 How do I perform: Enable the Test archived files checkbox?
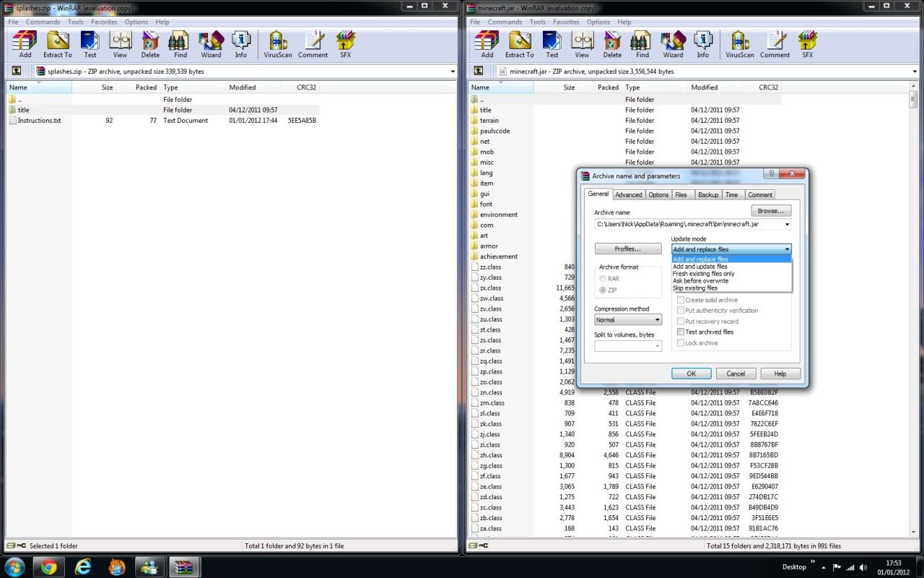[x=681, y=332]
